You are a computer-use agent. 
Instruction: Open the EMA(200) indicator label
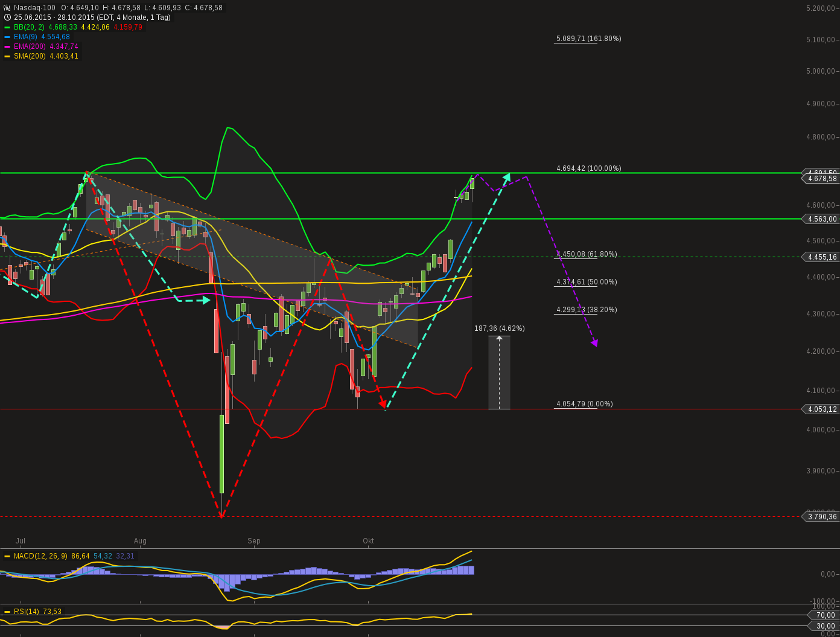click(x=30, y=46)
